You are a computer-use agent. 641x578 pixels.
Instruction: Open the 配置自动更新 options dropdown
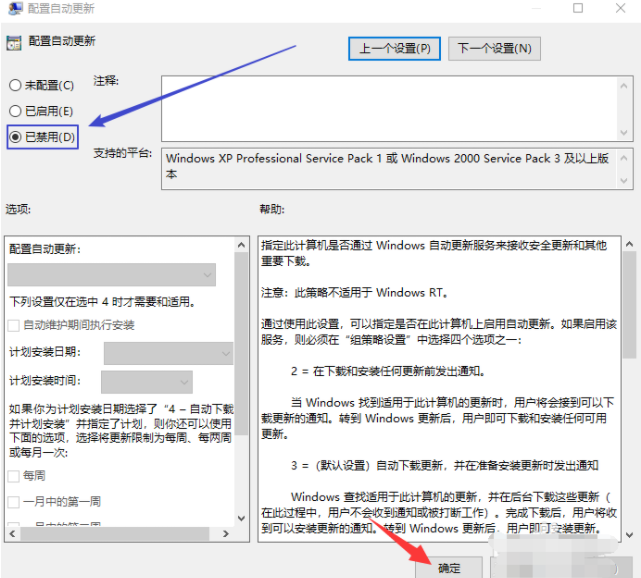tap(111, 274)
